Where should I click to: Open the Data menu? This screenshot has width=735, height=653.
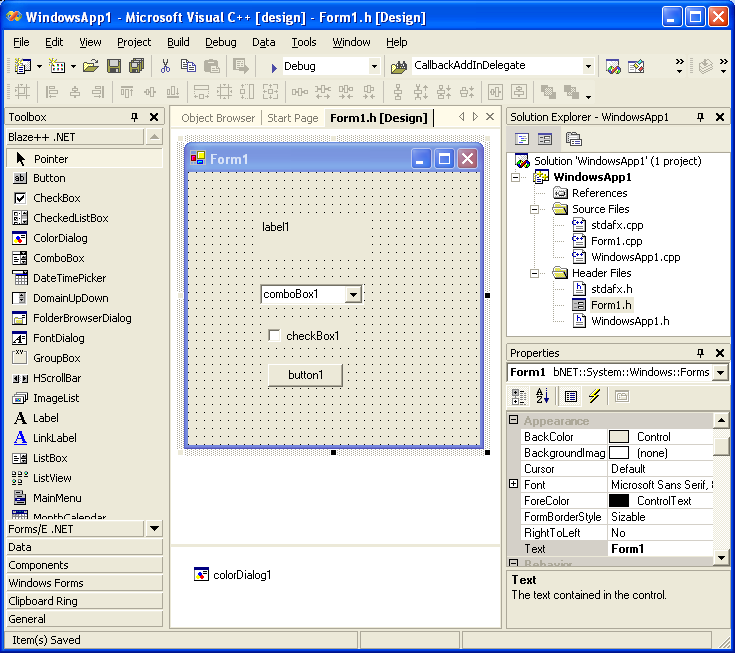(263, 42)
